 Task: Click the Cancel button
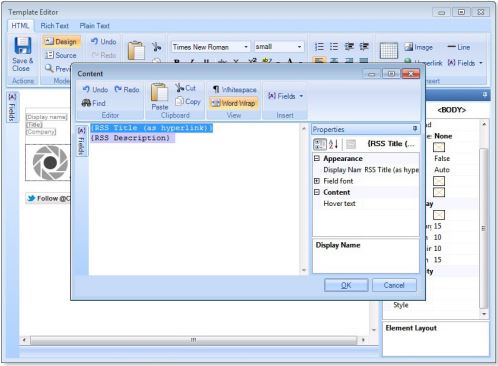coord(394,285)
